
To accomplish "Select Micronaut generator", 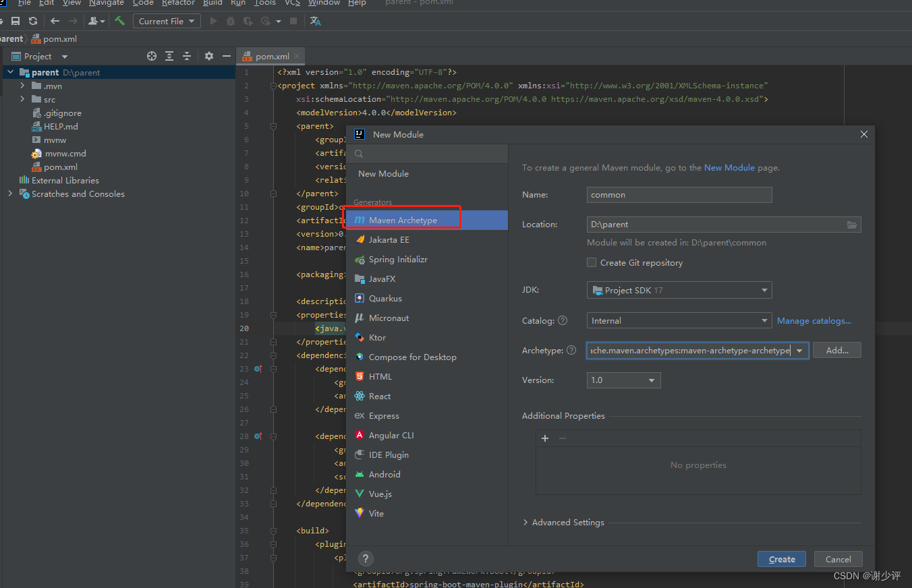I will tap(426, 318).
